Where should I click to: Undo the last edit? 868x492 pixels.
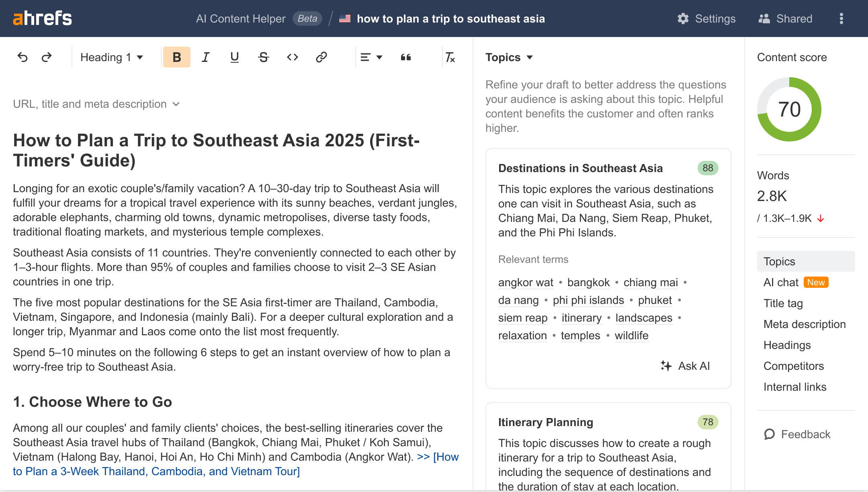(23, 57)
